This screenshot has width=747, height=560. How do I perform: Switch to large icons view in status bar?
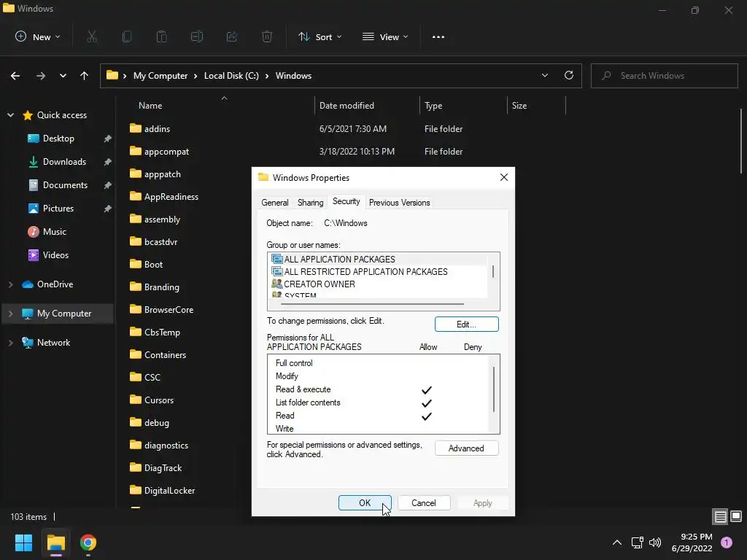point(736,516)
